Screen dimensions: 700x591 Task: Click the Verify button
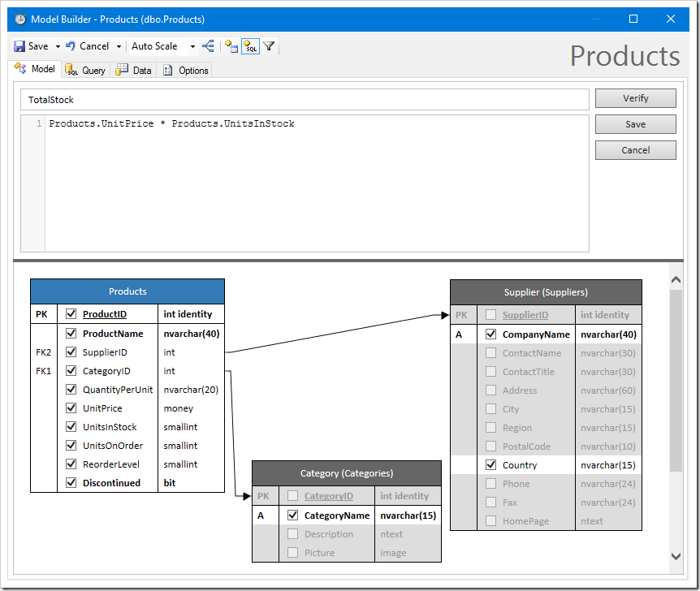[635, 98]
